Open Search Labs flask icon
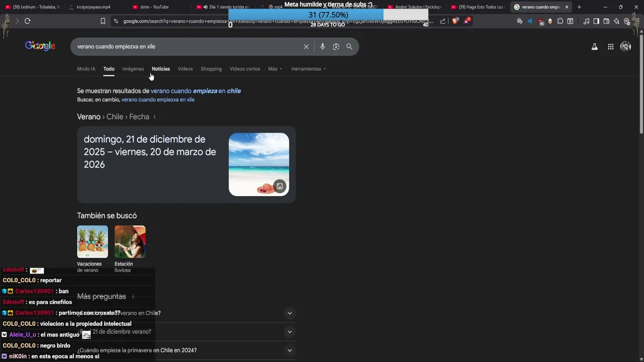 point(594,47)
